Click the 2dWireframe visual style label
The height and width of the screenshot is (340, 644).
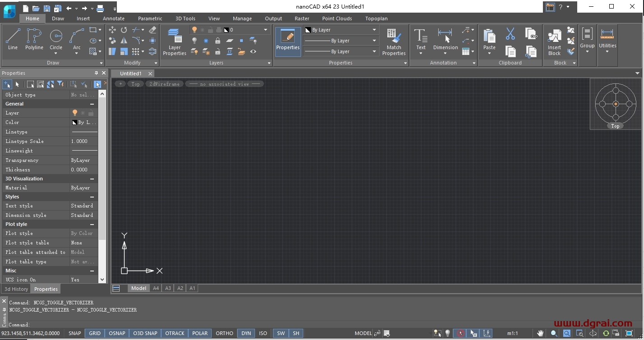pos(164,84)
